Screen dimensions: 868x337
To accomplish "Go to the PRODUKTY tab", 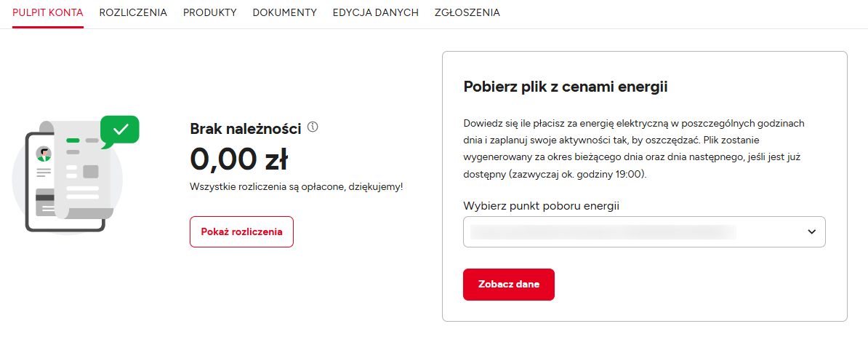I will (209, 12).
